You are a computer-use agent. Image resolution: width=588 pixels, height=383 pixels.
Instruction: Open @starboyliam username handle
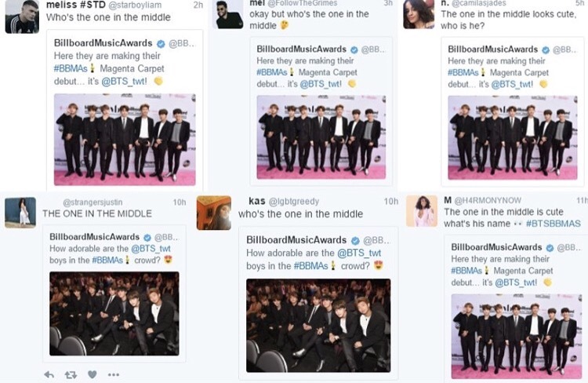coord(135,5)
